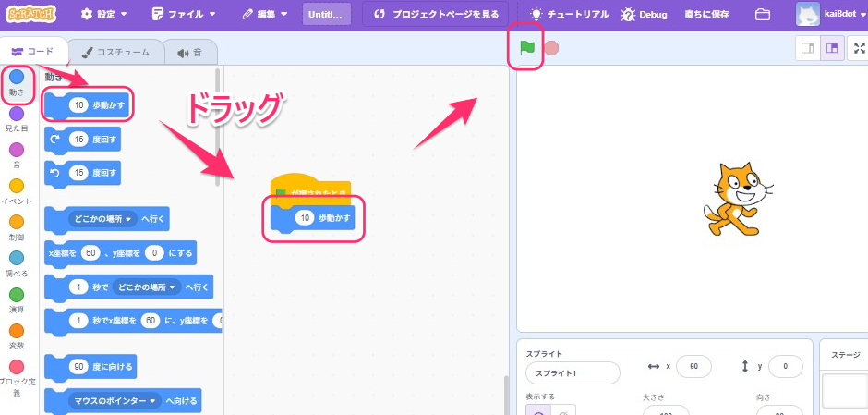Click the Scratch logo
The image size is (868, 415).
[x=37, y=15]
